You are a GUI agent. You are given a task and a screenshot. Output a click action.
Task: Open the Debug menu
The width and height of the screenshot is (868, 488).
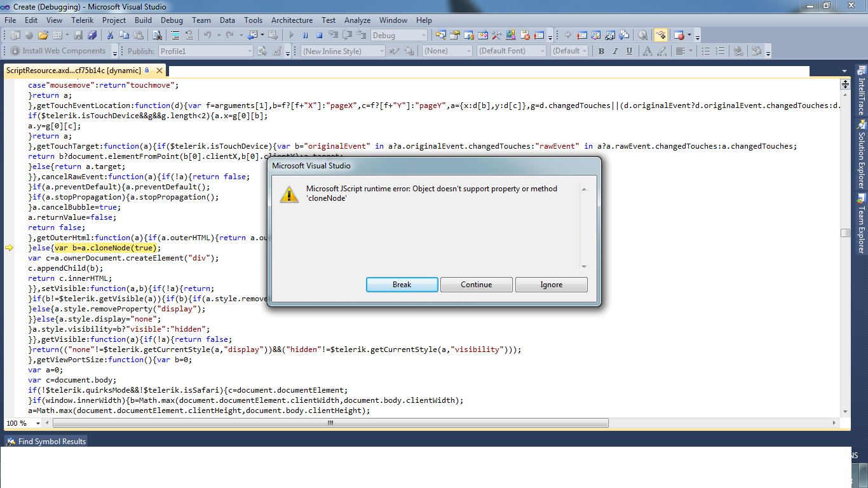click(172, 20)
